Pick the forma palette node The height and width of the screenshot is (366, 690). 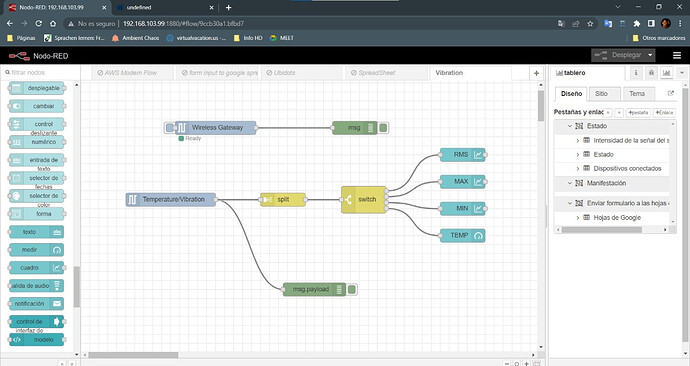tap(37, 214)
